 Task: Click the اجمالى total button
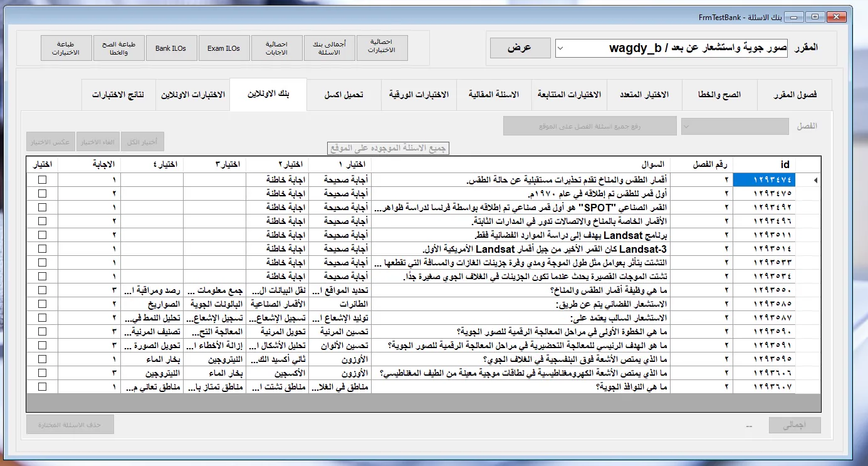point(794,425)
